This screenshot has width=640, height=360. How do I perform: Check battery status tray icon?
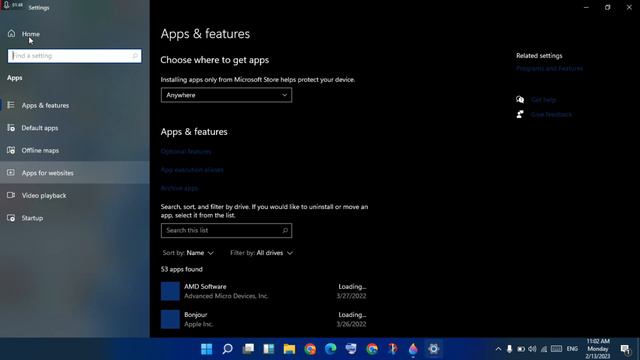click(x=521, y=349)
